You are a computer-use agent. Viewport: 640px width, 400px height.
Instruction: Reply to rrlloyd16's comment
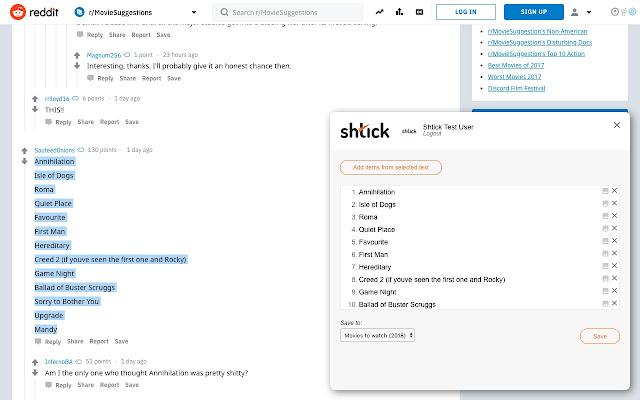tap(58, 122)
